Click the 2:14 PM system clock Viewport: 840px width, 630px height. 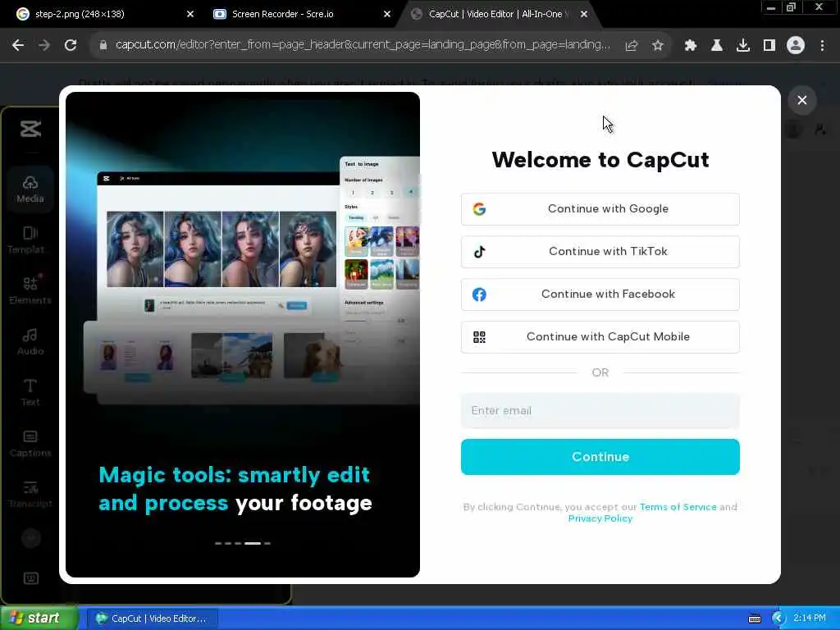810,619
